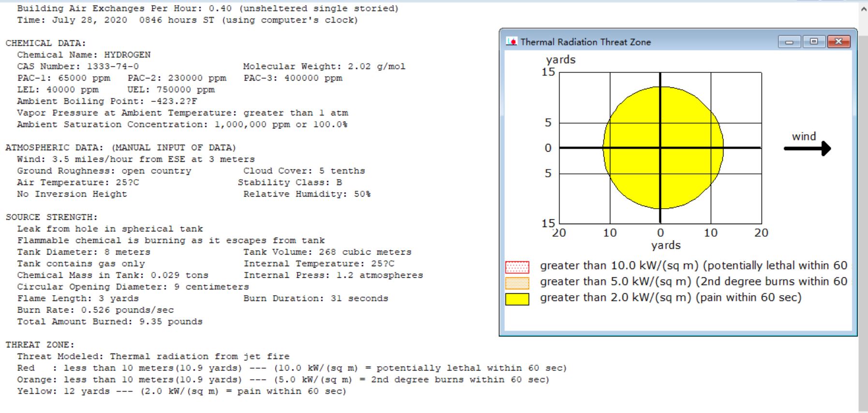Click 'Air Temperature: 25?C' text

pyautogui.click(x=78, y=182)
